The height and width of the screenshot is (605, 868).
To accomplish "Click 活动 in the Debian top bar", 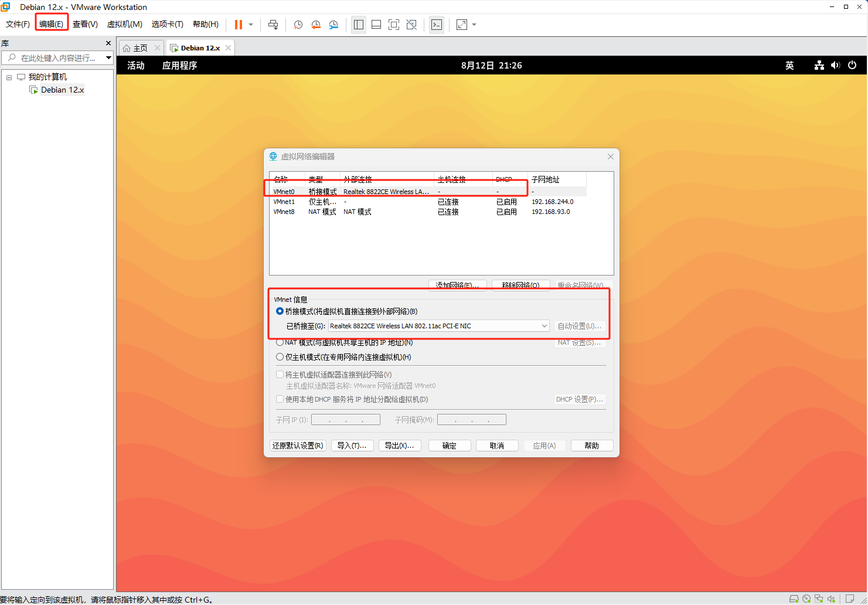I will point(136,66).
